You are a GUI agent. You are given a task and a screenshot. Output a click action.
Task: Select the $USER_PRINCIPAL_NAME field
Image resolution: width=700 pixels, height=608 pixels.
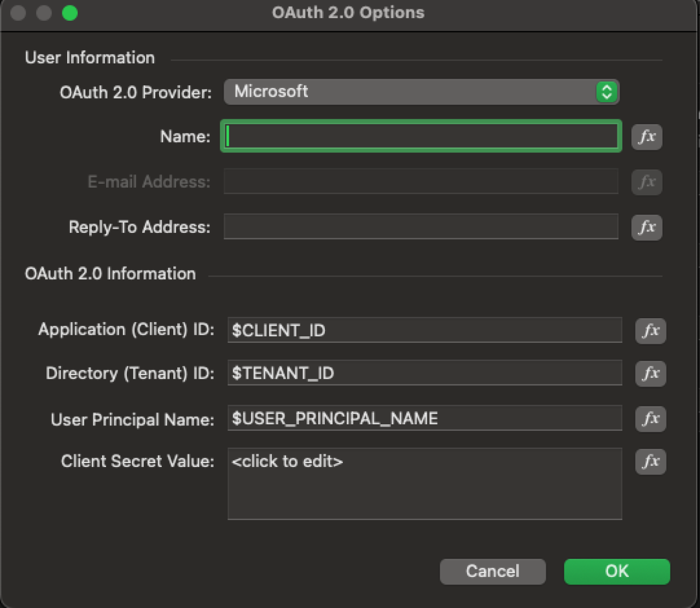[424, 418]
